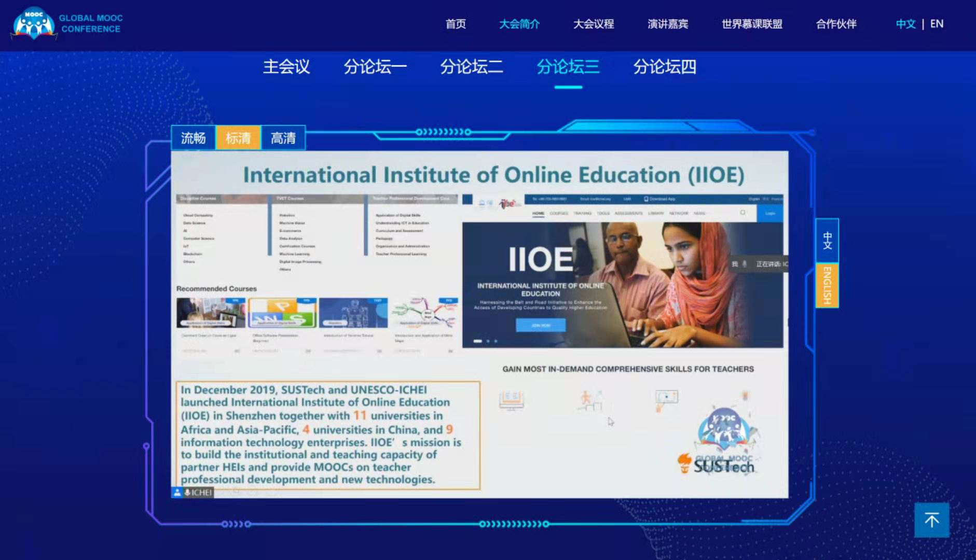Select the 分论坛三 tab
976x560 pixels.
tap(568, 67)
